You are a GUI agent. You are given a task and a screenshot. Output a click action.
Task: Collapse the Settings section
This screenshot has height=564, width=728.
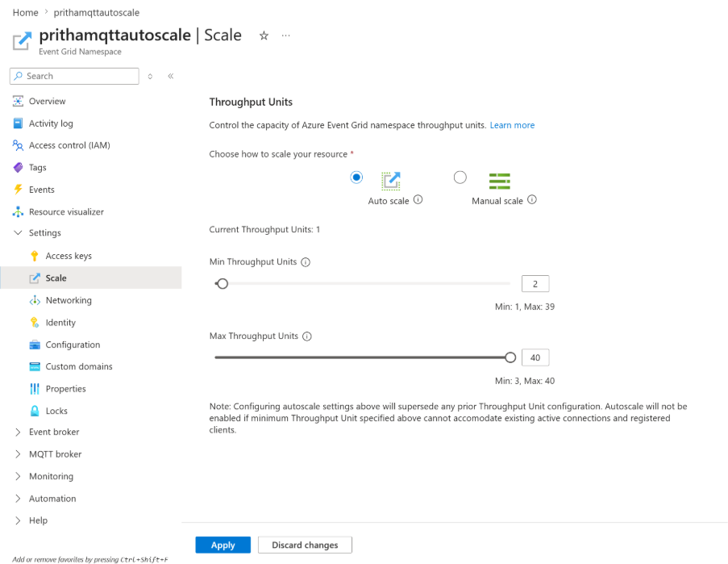pos(18,232)
